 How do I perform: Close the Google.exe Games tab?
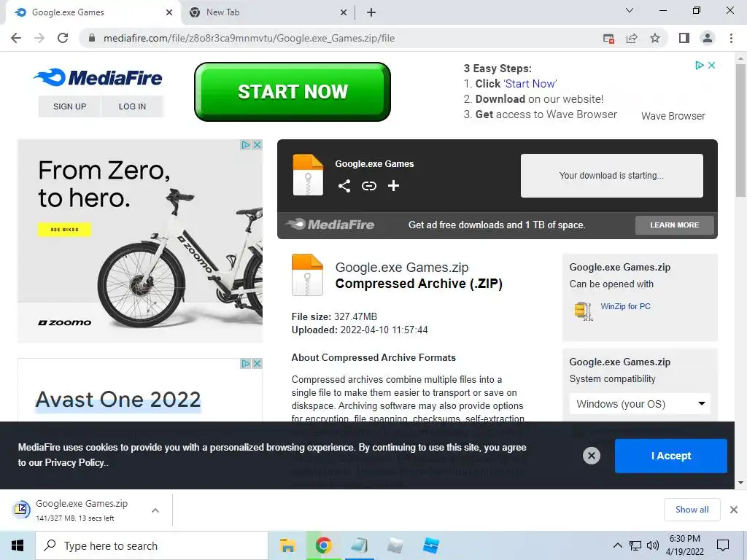pos(169,12)
